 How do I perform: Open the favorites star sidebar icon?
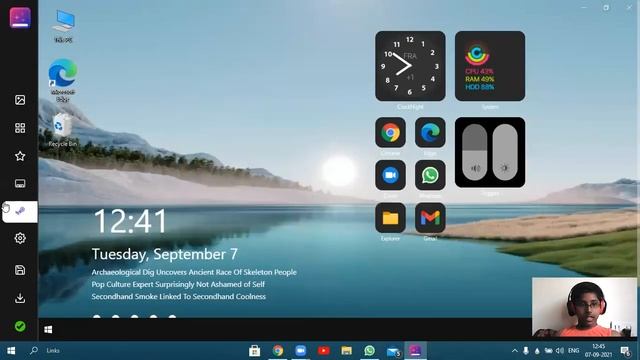coord(20,156)
